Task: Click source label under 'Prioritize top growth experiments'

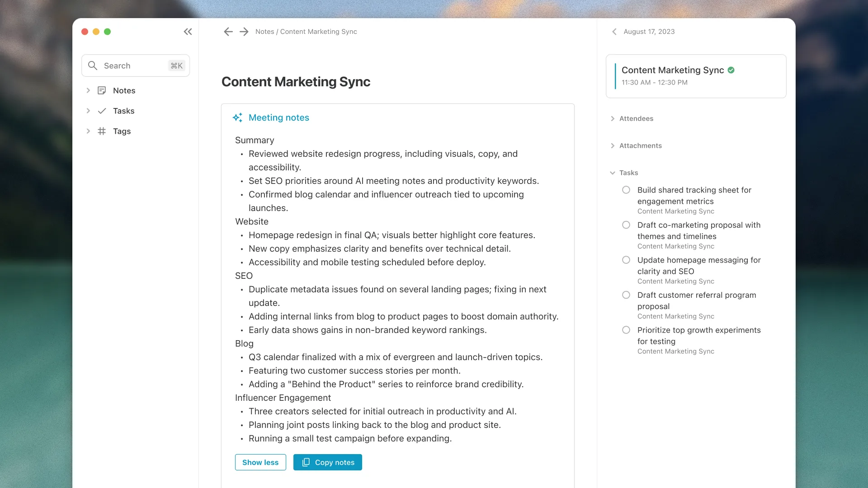Action: pos(676,351)
